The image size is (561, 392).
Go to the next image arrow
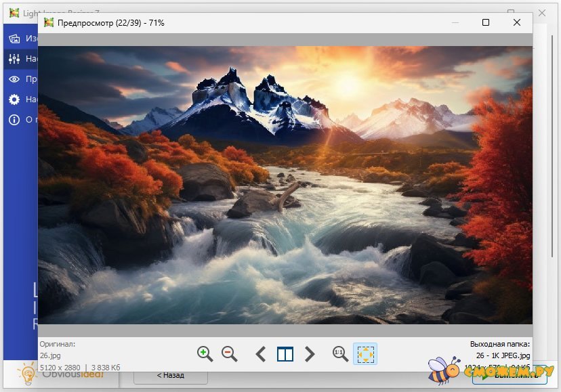pyautogui.click(x=310, y=353)
